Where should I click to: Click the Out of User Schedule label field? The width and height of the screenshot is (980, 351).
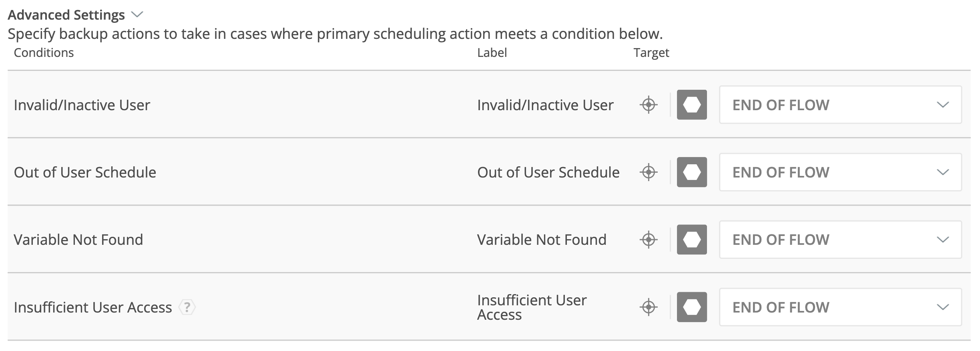(548, 172)
